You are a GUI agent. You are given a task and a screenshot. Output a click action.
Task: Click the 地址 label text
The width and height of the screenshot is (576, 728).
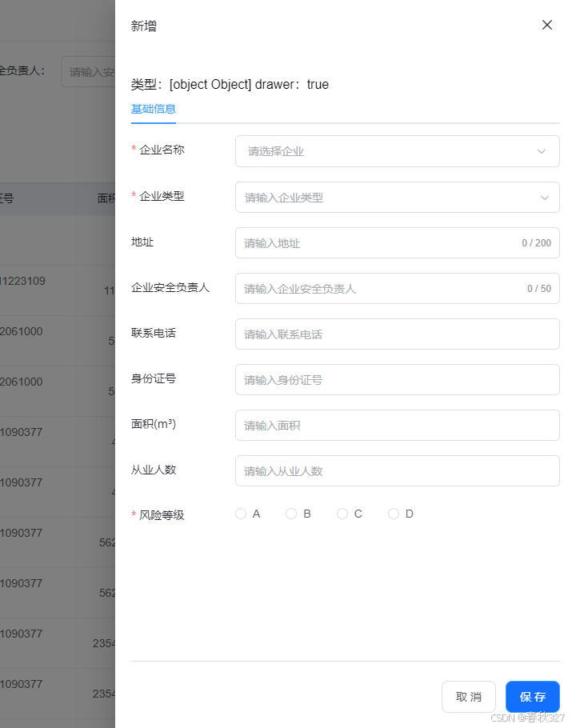pos(142,242)
